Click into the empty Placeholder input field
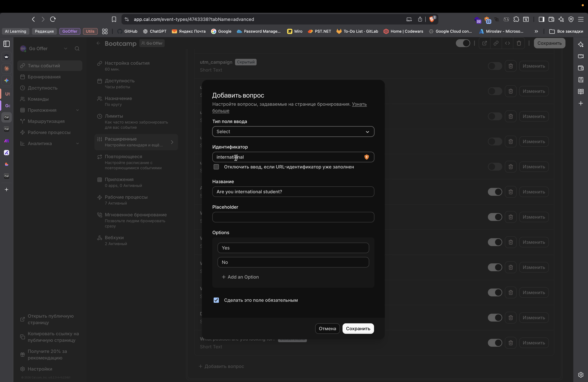 [x=293, y=217]
